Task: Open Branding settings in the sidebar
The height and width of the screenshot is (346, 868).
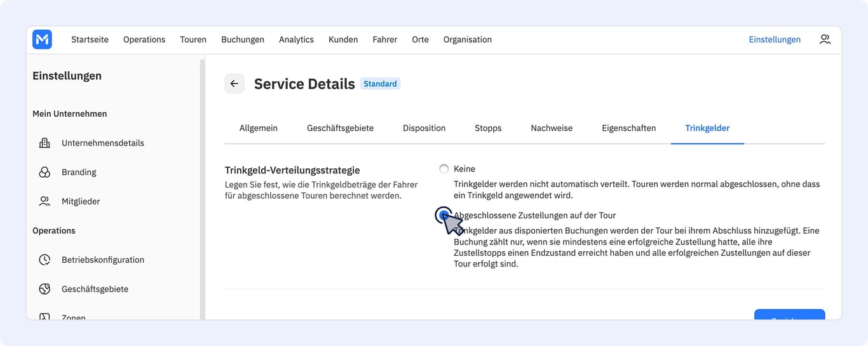Action: (79, 172)
